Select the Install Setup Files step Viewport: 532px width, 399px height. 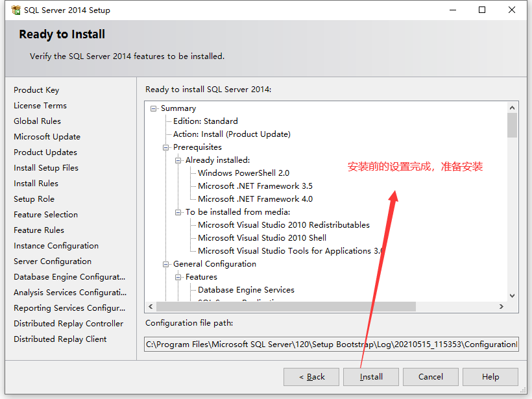pyautogui.click(x=46, y=168)
